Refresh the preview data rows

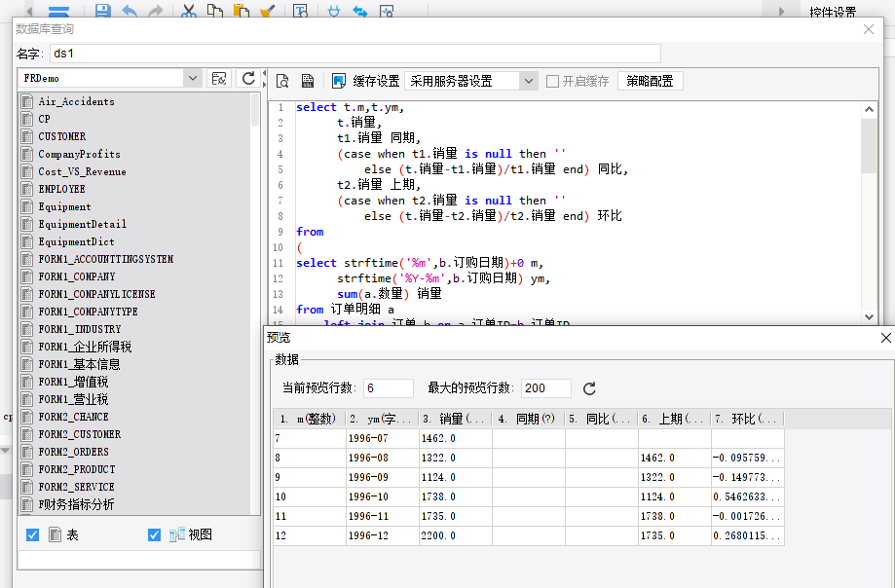[x=589, y=388]
